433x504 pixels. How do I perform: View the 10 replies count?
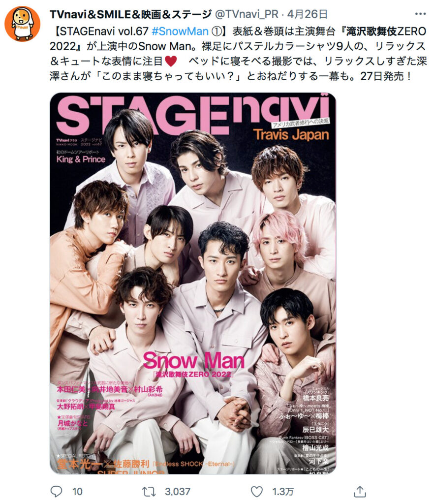point(77,492)
